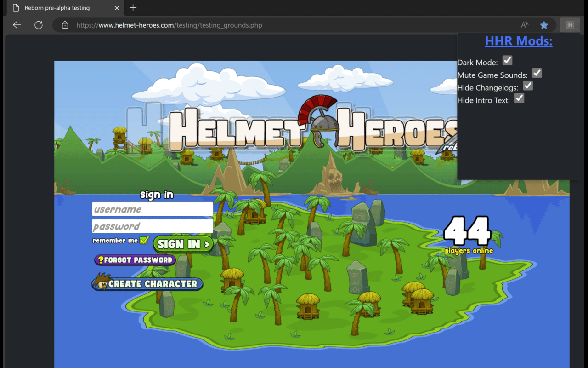Open a new browser tab
Screen dimensions: 588x368
click(133, 8)
